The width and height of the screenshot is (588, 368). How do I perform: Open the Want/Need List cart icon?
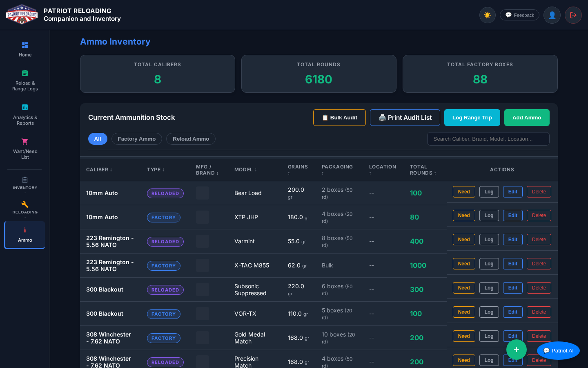pos(25,141)
